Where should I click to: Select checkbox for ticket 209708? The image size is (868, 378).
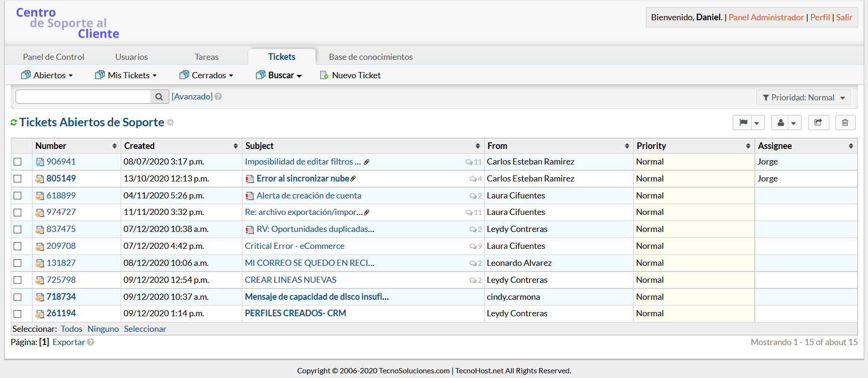tap(17, 246)
